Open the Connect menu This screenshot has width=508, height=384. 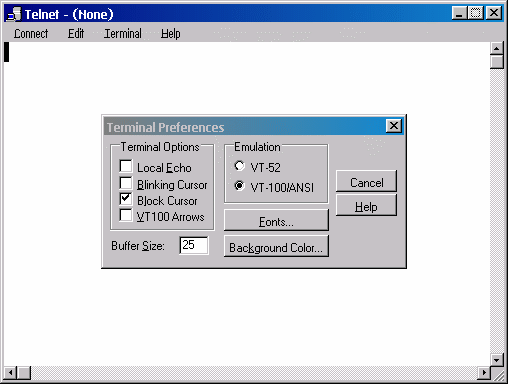point(31,34)
